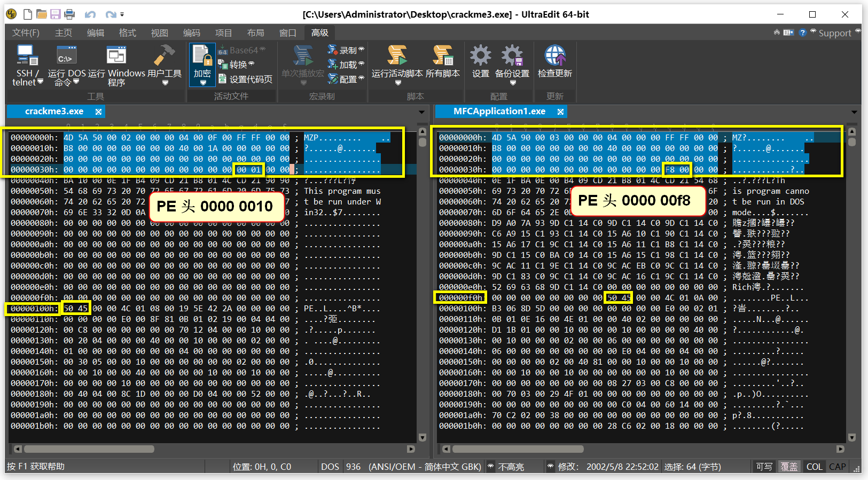The width and height of the screenshot is (868, 480).
Task: Create a new file from quick toolbar
Action: (28, 14)
